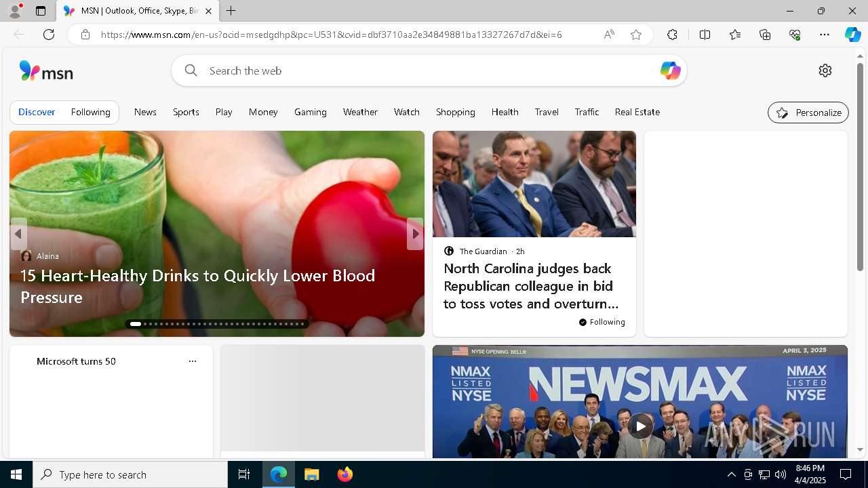Open the Real Estate section
Viewport: 868px width, 488px height.
637,112
